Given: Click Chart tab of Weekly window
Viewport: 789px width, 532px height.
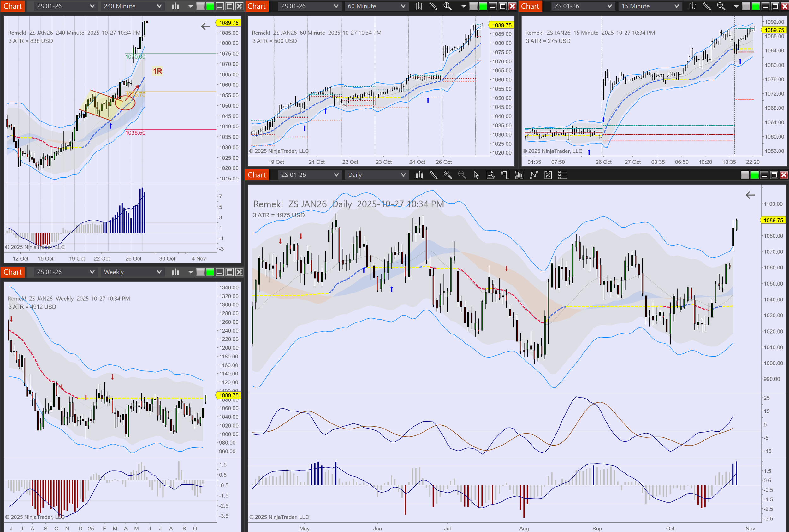Looking at the screenshot, I should (x=13, y=272).
